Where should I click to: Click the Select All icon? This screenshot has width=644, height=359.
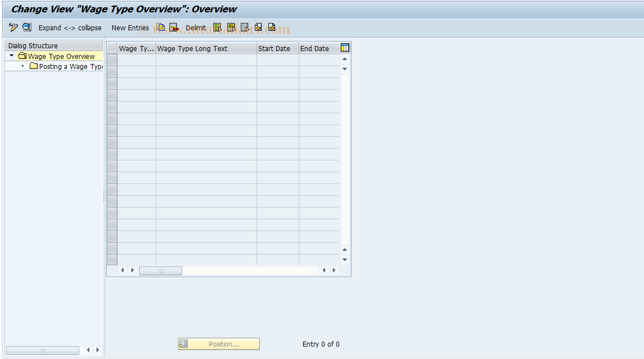click(217, 27)
